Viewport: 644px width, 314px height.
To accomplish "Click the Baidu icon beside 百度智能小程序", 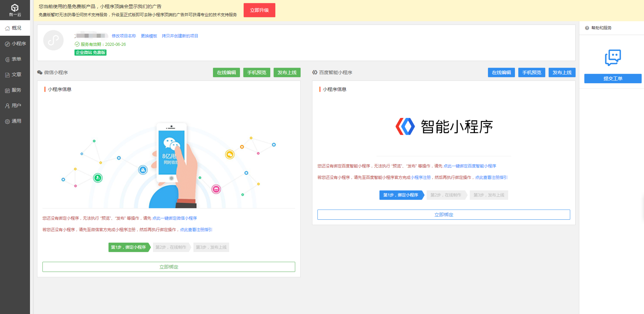I will [315, 72].
